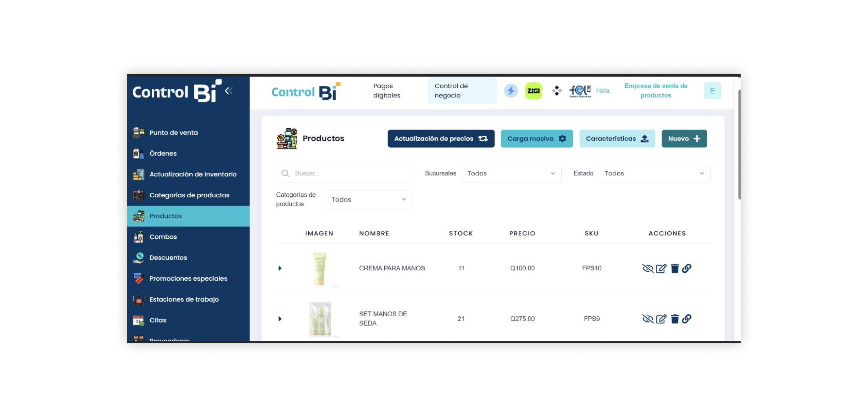Expand the CREMA PARA MANOS row arrow
Viewport: 868px width, 417px height.
pyautogui.click(x=281, y=268)
